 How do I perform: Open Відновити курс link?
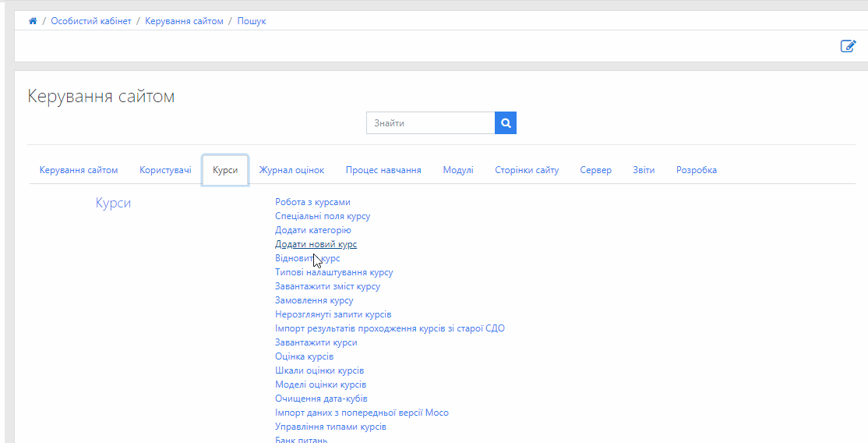[308, 258]
